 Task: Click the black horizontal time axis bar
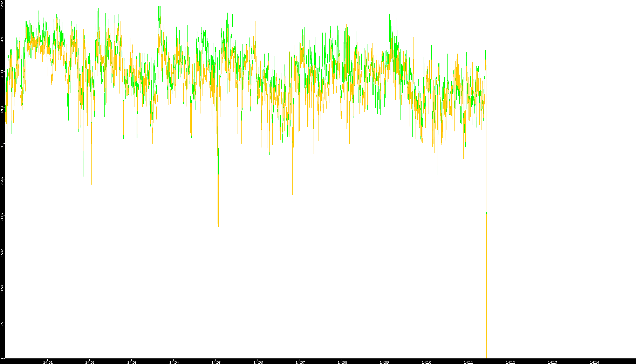(315, 361)
